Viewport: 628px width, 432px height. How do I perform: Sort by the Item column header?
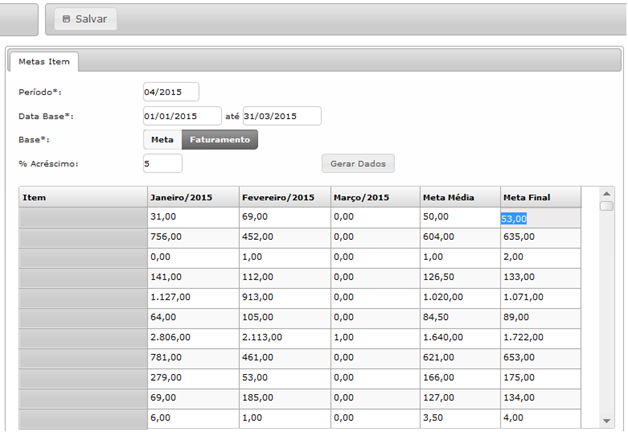83,197
